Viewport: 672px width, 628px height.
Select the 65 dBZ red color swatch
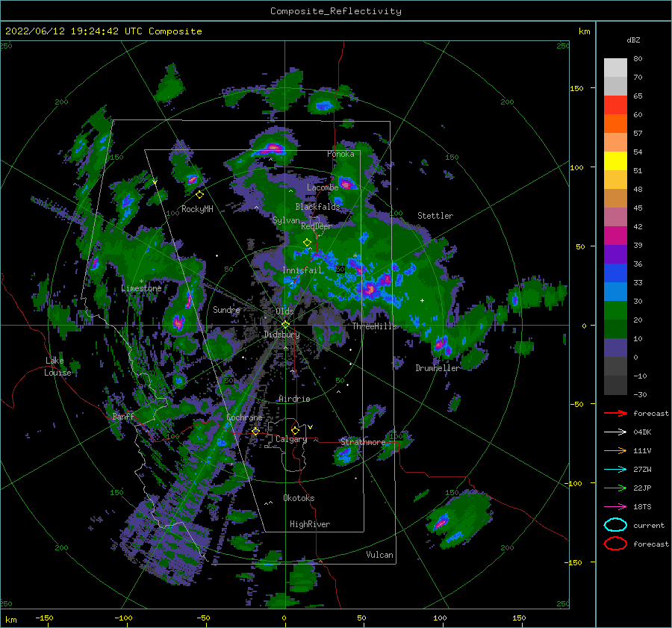click(x=615, y=105)
